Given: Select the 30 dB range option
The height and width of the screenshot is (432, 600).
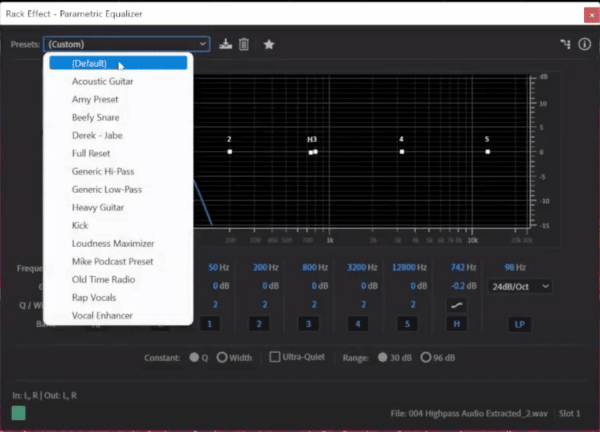Looking at the screenshot, I should (x=382, y=357).
